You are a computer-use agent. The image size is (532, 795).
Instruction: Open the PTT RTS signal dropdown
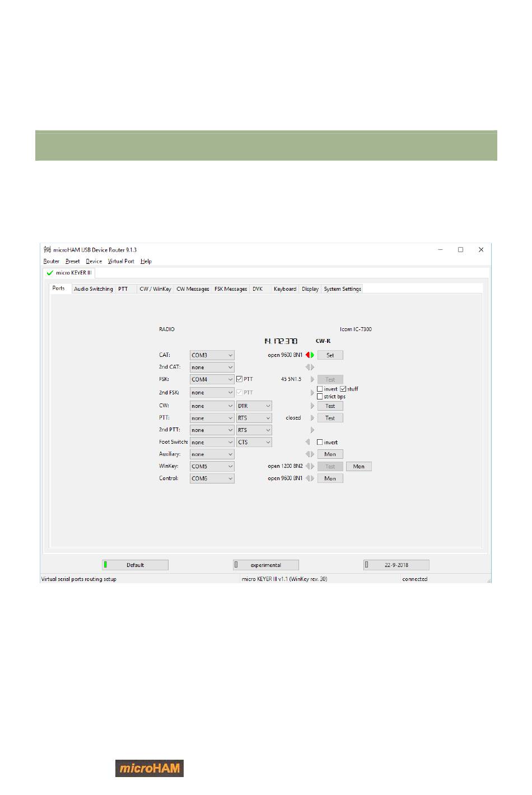254,418
